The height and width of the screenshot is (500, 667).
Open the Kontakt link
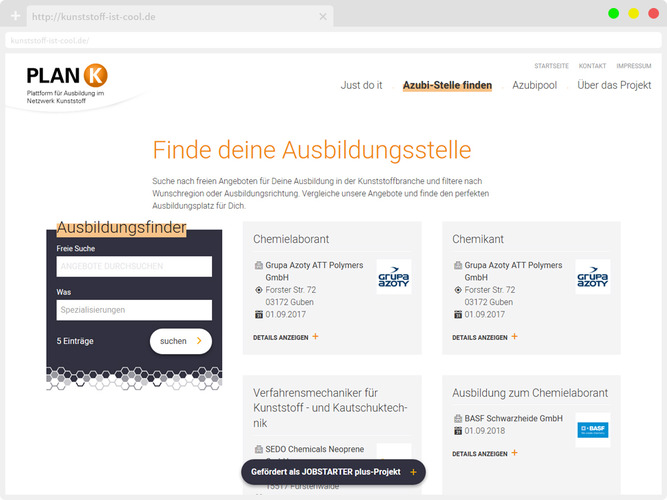point(592,66)
